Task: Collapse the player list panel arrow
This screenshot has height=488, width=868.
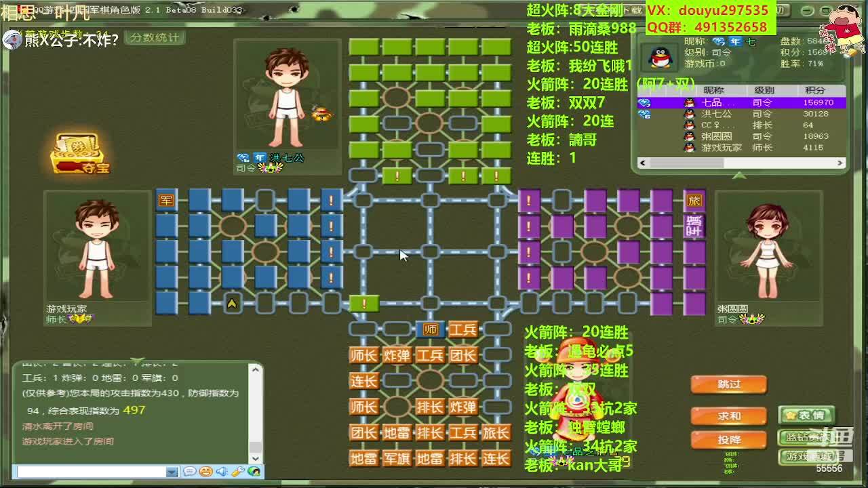Action: (739, 176)
